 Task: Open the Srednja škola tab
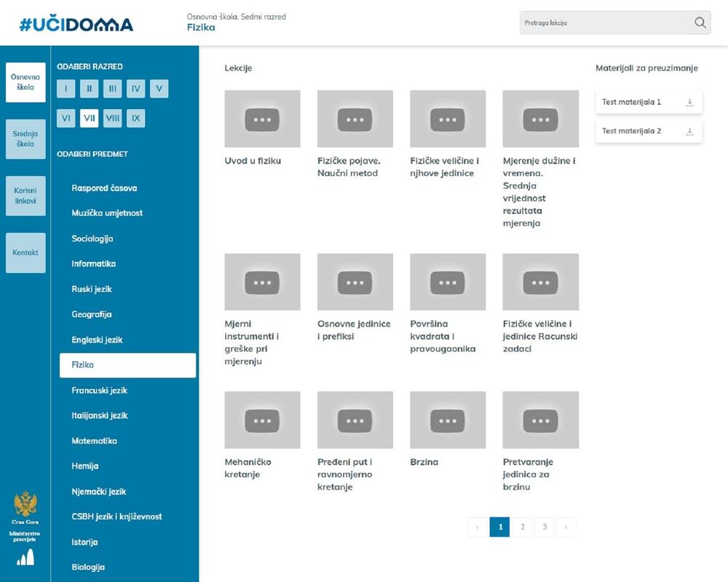click(25, 139)
